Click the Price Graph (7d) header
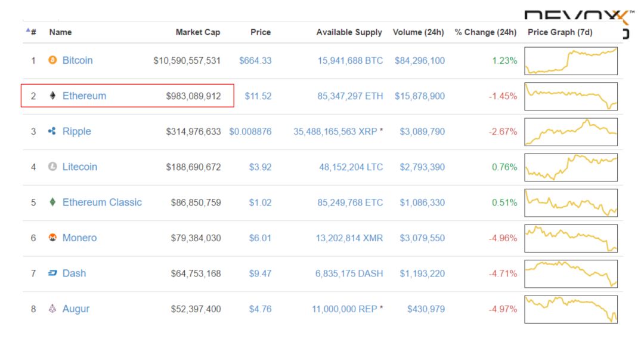Viewport: 644px width, 363px height. tap(560, 32)
